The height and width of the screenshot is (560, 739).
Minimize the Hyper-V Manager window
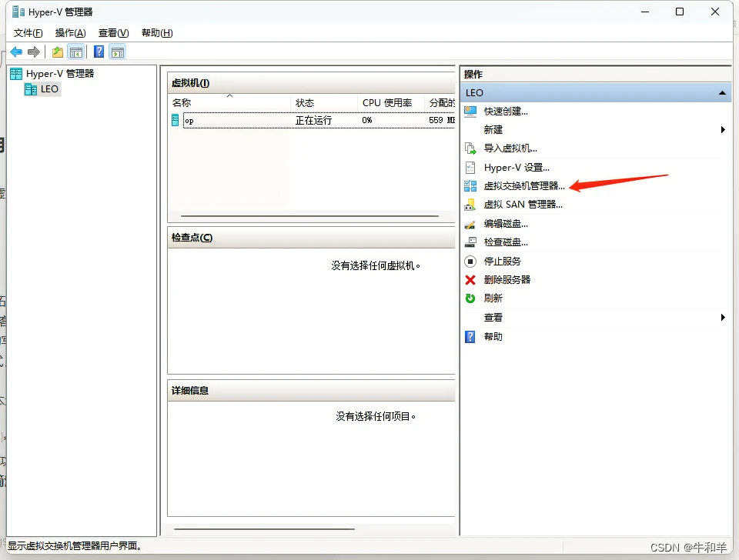645,12
